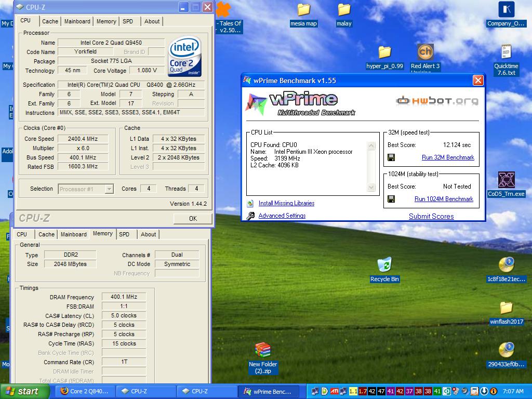The image size is (532, 399).
Task: Switch to CPU tab in lower CPU-Z window
Action: click(22, 234)
